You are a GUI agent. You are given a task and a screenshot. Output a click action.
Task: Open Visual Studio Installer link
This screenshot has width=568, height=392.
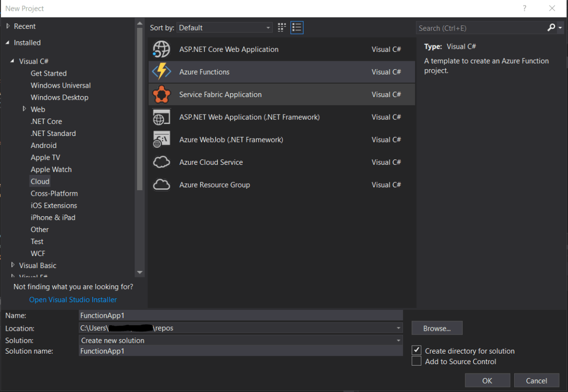[73, 299]
